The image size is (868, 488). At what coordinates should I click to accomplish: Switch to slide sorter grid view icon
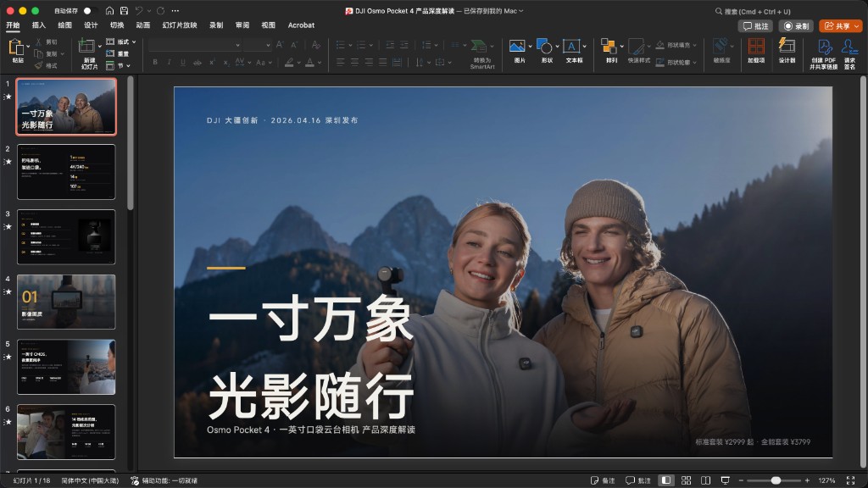click(686, 480)
